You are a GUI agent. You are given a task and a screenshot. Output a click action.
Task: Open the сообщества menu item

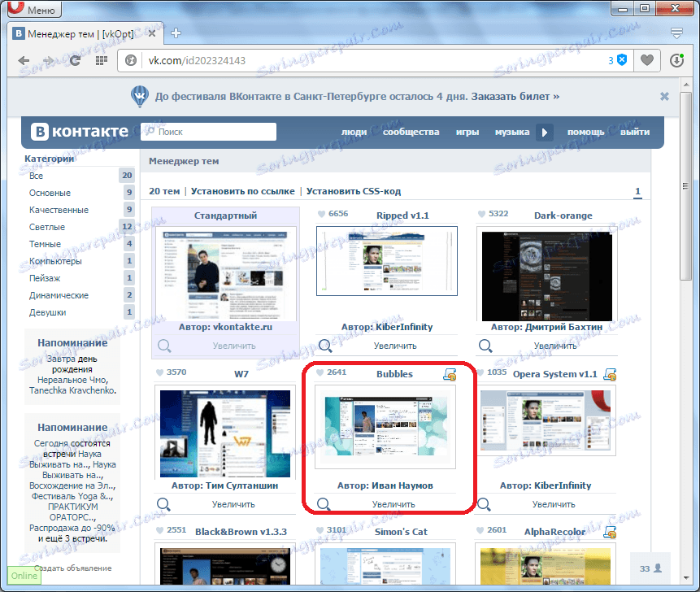[411, 133]
